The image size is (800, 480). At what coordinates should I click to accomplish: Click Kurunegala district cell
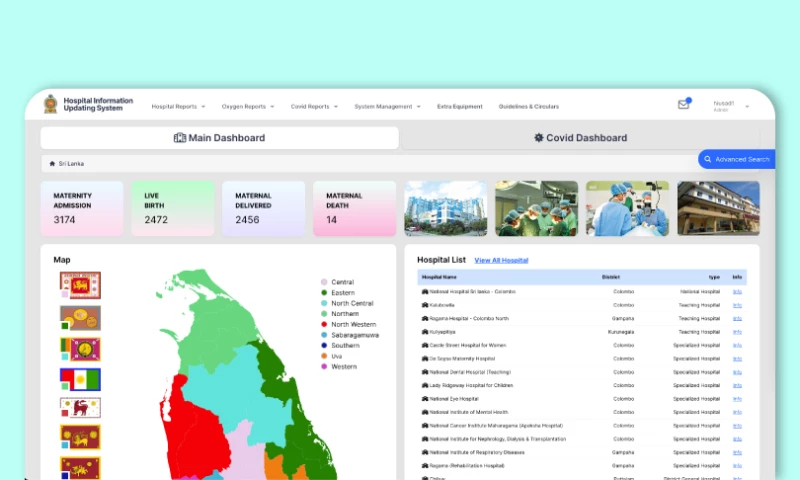pos(621,332)
